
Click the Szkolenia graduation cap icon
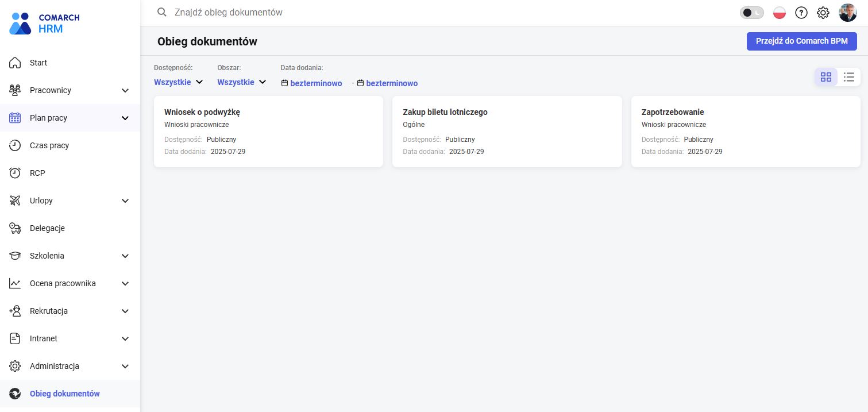tap(16, 256)
